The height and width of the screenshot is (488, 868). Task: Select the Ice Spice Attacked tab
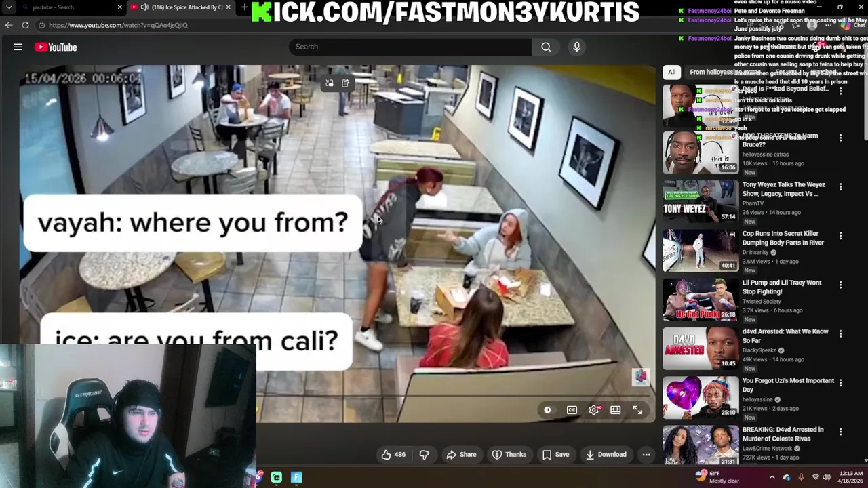coord(182,7)
